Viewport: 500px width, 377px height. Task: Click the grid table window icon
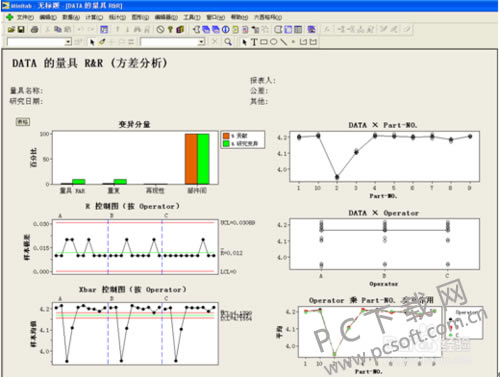[x=298, y=30]
